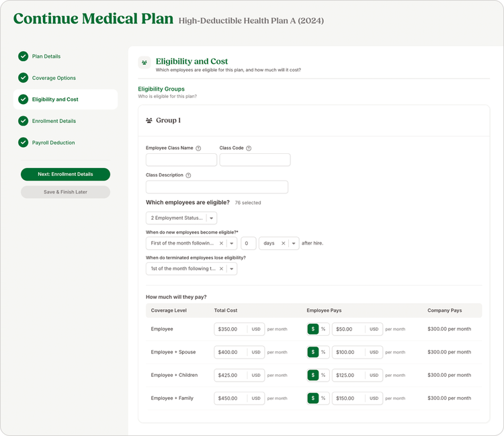The width and height of the screenshot is (504, 436).
Task: Open the help icon for Employee Class Name
Action: (198, 148)
